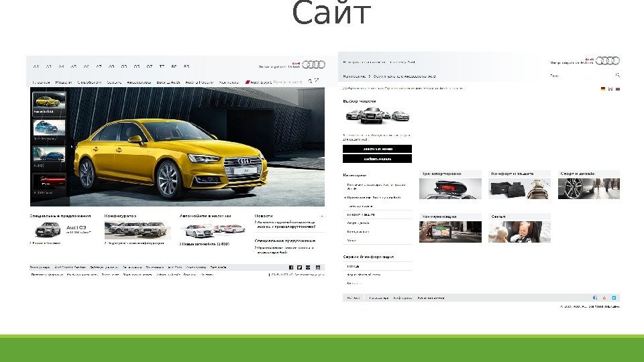The width and height of the screenshot is (644, 362).
Task: Click the red Audi Sport menu item
Action: (x=258, y=82)
